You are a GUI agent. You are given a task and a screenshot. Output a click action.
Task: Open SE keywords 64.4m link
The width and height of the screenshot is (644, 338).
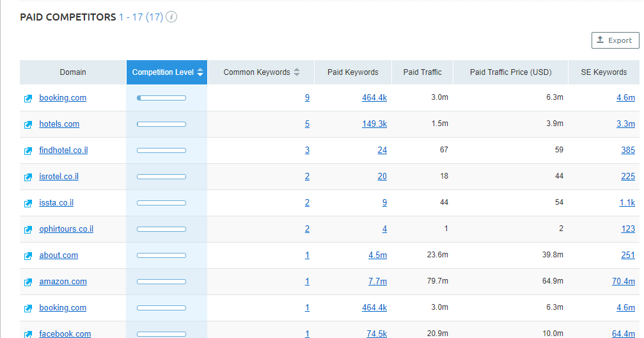624,334
